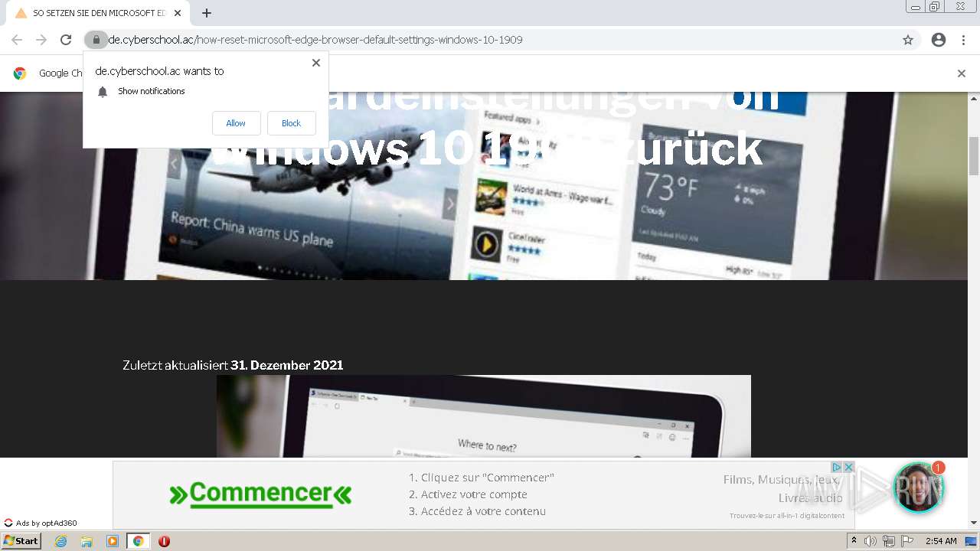The width and height of the screenshot is (980, 551).
Task: Click the scrollbar up arrow
Action: point(974,98)
